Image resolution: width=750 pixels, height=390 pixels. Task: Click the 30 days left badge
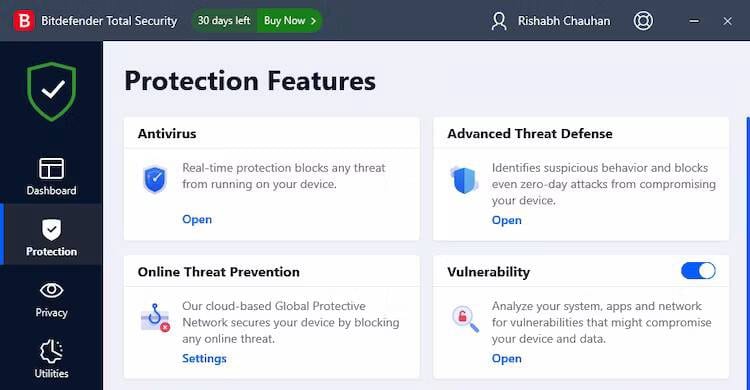pyautogui.click(x=224, y=21)
